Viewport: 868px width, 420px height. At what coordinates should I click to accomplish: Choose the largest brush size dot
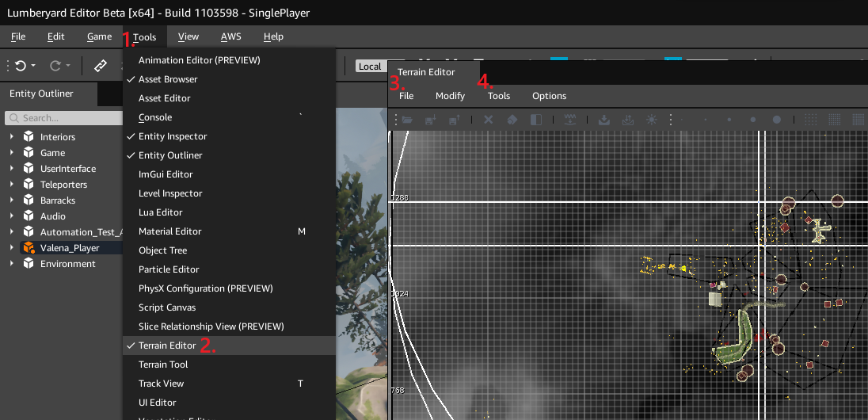point(777,119)
